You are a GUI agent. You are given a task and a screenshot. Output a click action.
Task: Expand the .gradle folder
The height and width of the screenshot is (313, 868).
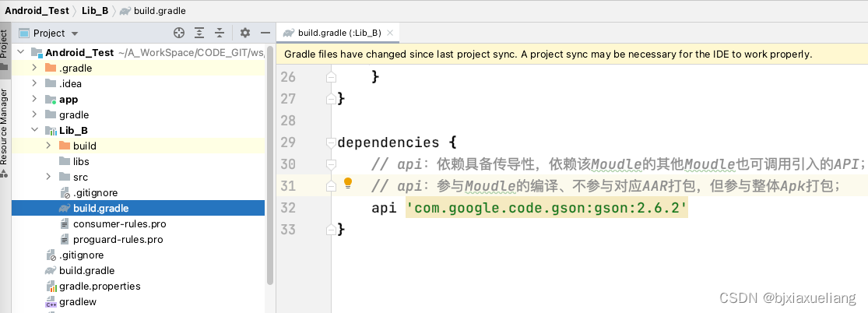(x=34, y=69)
